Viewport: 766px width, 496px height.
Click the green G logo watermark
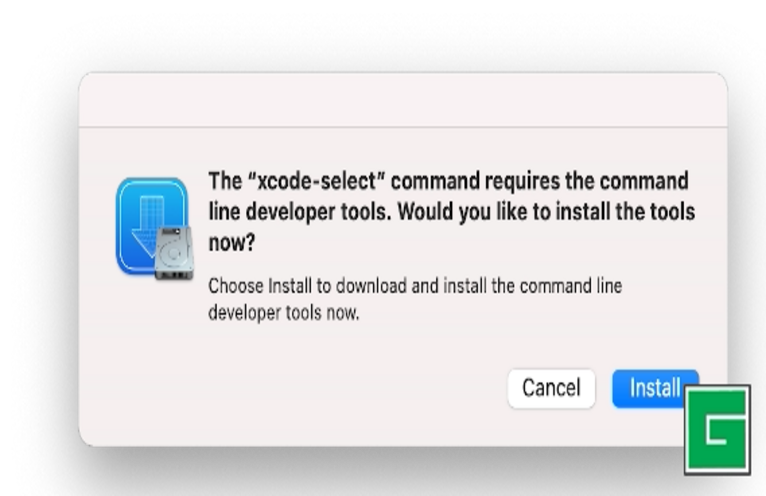click(717, 430)
